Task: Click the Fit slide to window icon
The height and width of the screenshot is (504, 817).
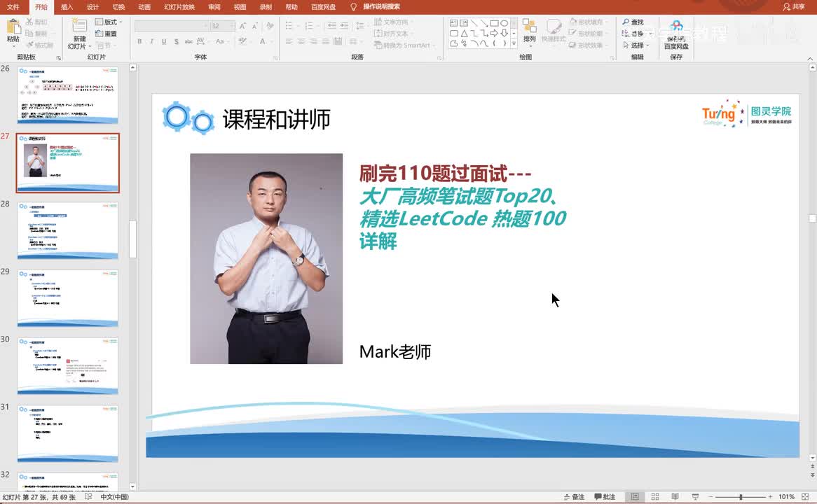Action: 805,497
